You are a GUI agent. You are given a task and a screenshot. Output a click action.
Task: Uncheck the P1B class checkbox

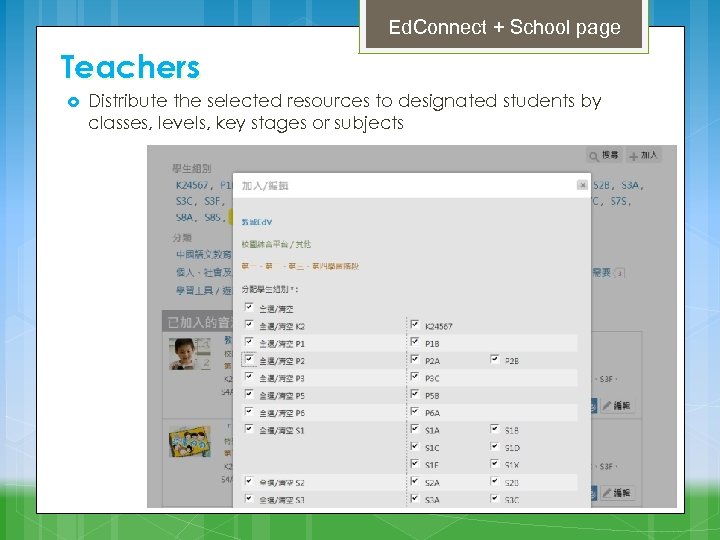pos(415,342)
